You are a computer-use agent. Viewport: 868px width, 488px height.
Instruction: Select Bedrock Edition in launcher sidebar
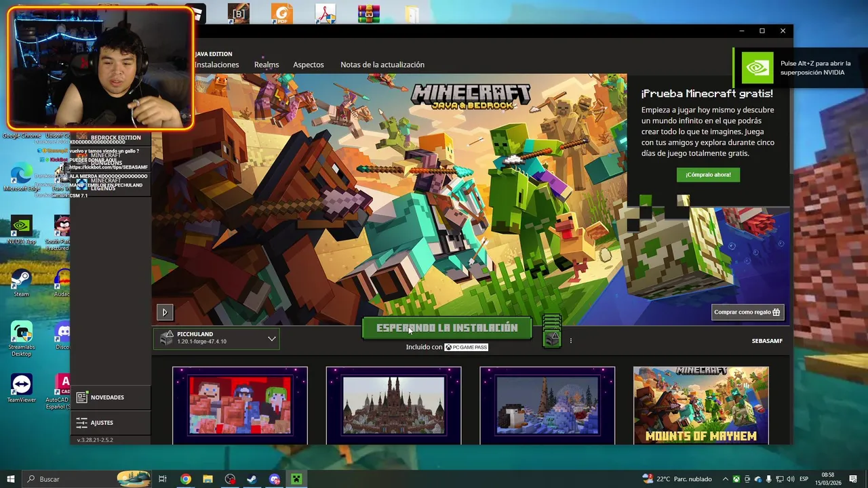pyautogui.click(x=116, y=138)
